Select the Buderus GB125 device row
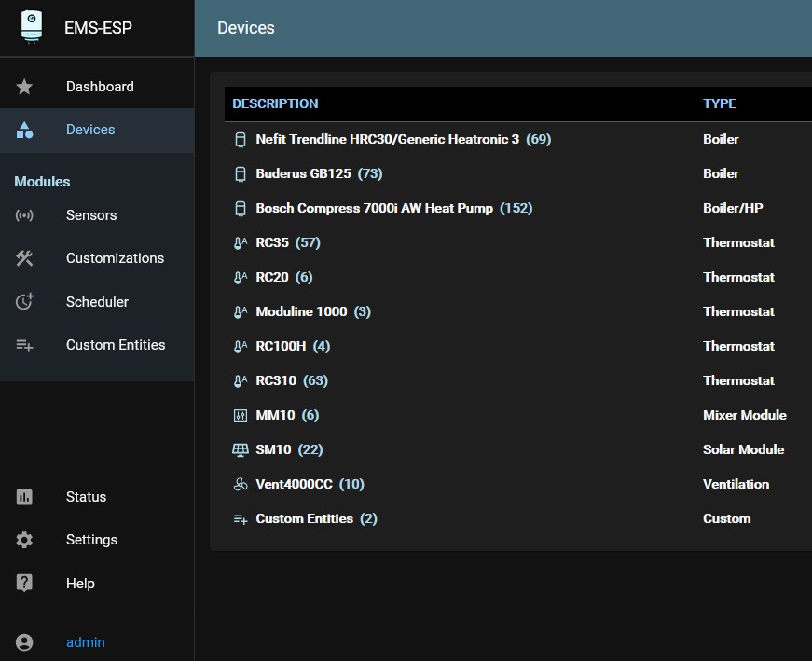 click(517, 173)
